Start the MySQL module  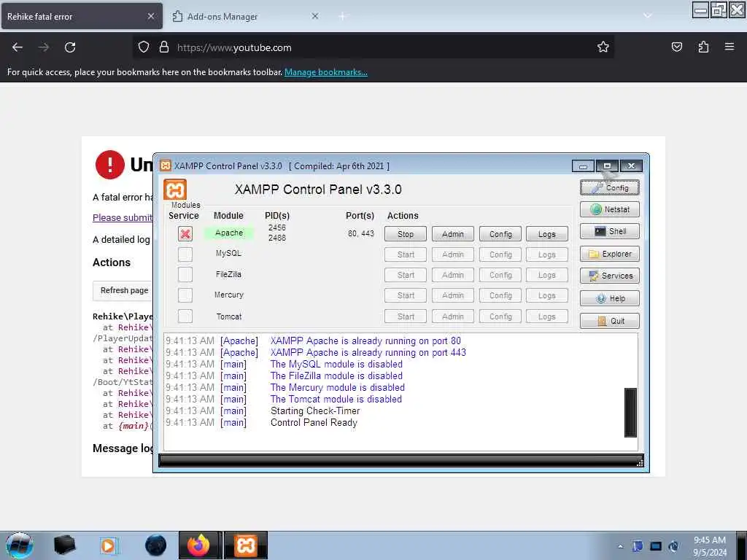406,254
